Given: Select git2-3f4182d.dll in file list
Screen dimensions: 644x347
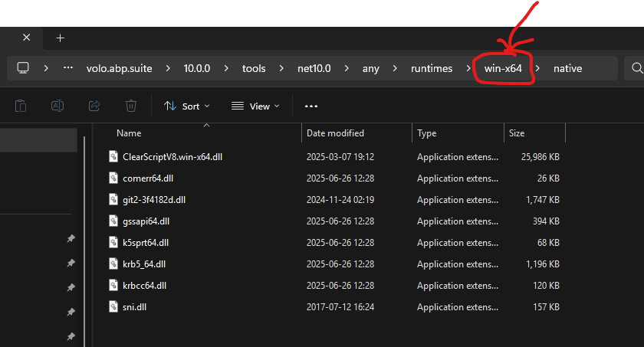Looking at the screenshot, I should pos(153,200).
